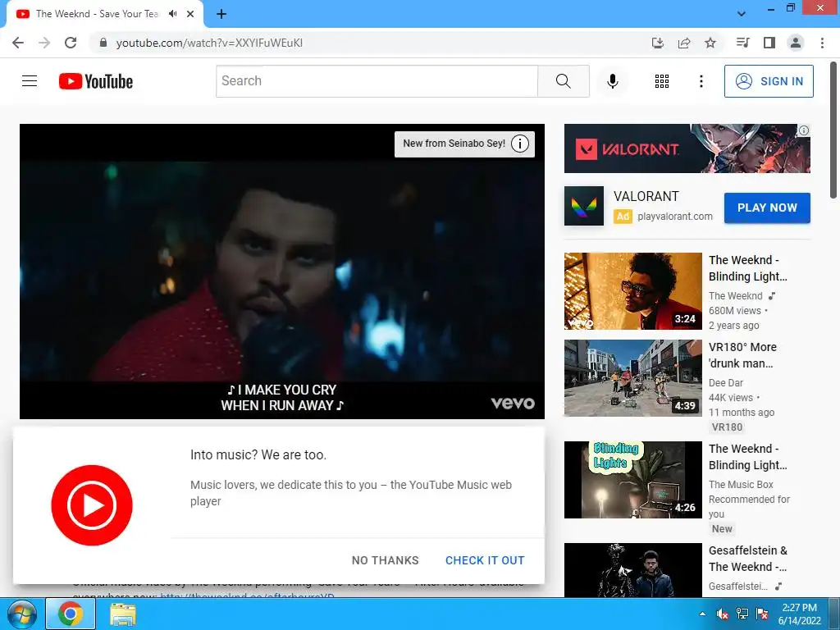Open YouTube settings three-dot menu

[x=701, y=81]
